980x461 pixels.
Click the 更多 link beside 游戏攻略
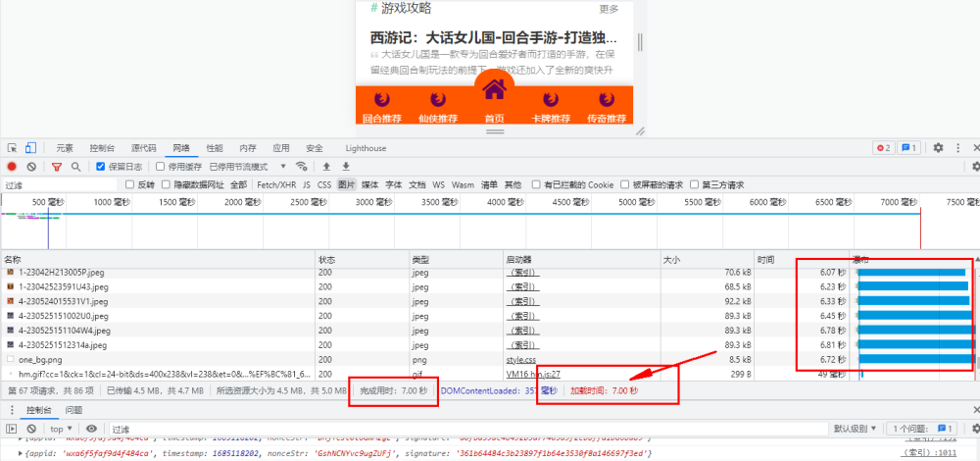(x=609, y=9)
